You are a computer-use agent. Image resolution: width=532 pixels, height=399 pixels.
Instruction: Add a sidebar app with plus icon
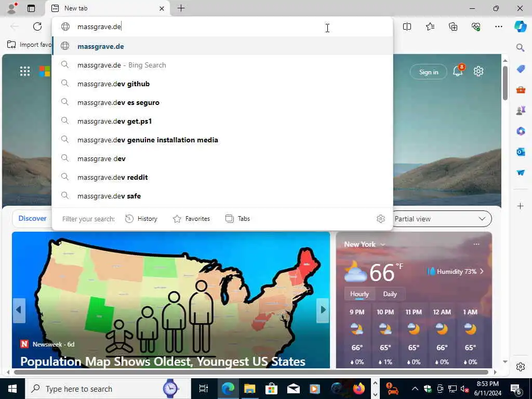[521, 206]
